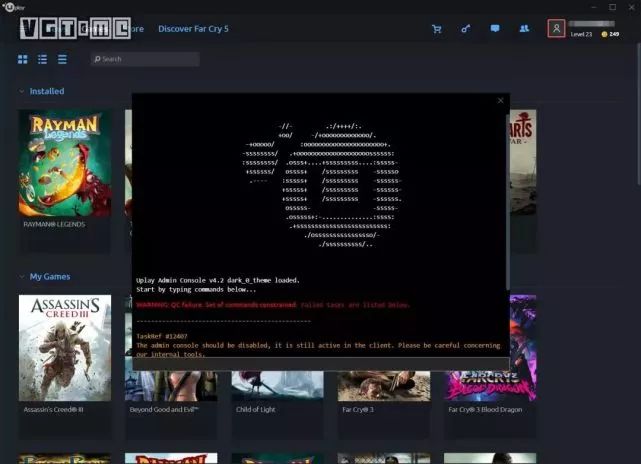The height and width of the screenshot is (464, 641).
Task: Switch to compact list view icon
Action: 62,59
